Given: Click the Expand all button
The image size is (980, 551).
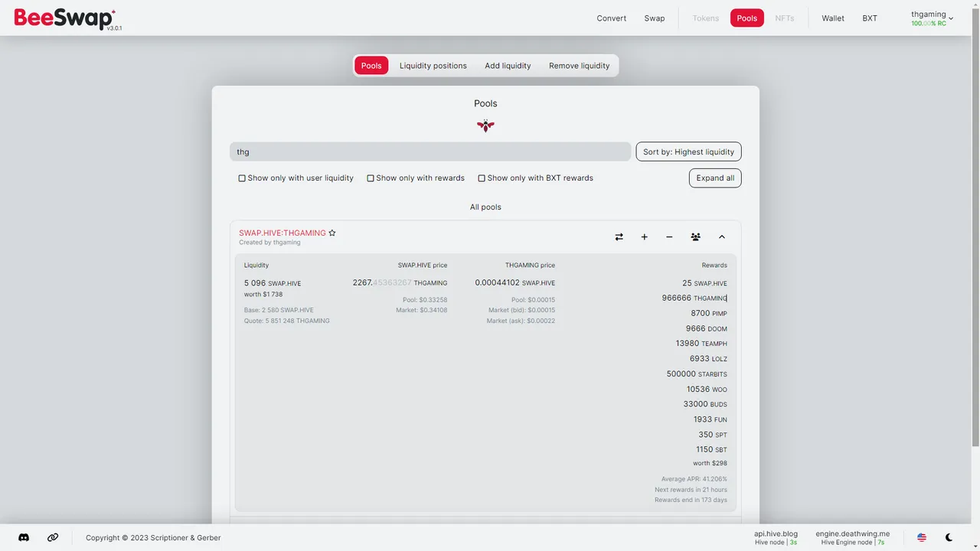Looking at the screenshot, I should click(x=715, y=178).
